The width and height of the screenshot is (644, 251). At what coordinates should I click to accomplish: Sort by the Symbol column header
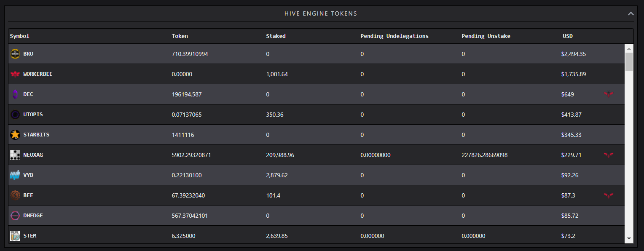tap(19, 36)
